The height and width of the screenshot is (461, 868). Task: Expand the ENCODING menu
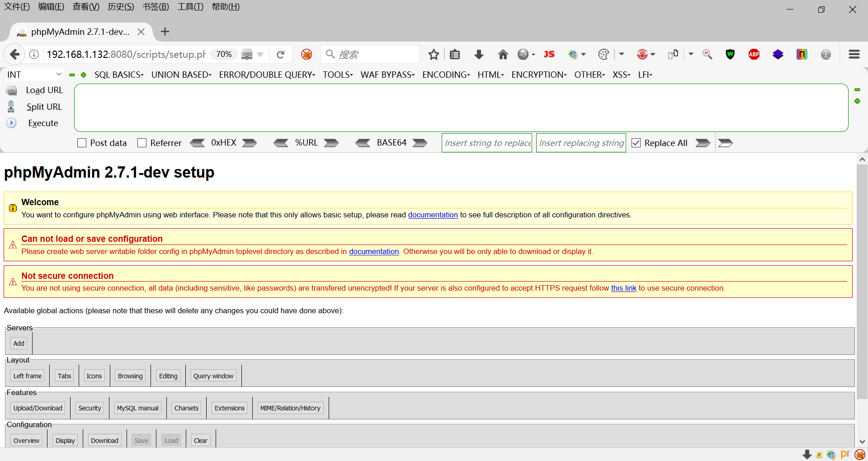coord(446,75)
